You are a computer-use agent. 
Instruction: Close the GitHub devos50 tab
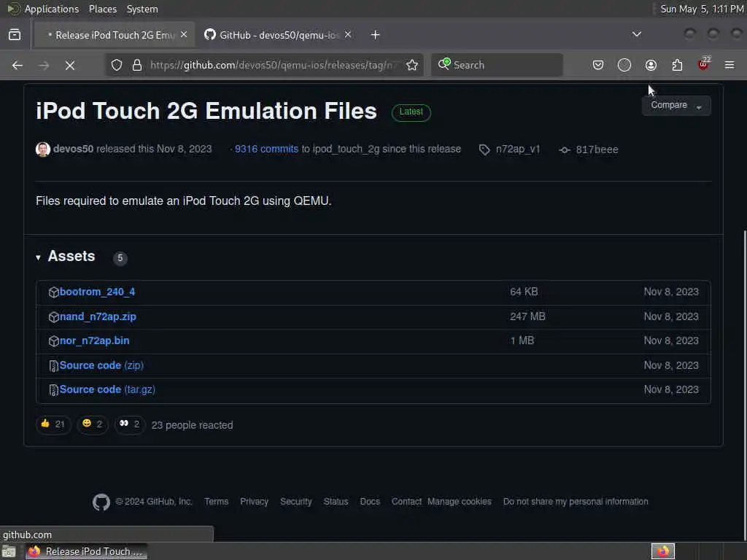(348, 35)
